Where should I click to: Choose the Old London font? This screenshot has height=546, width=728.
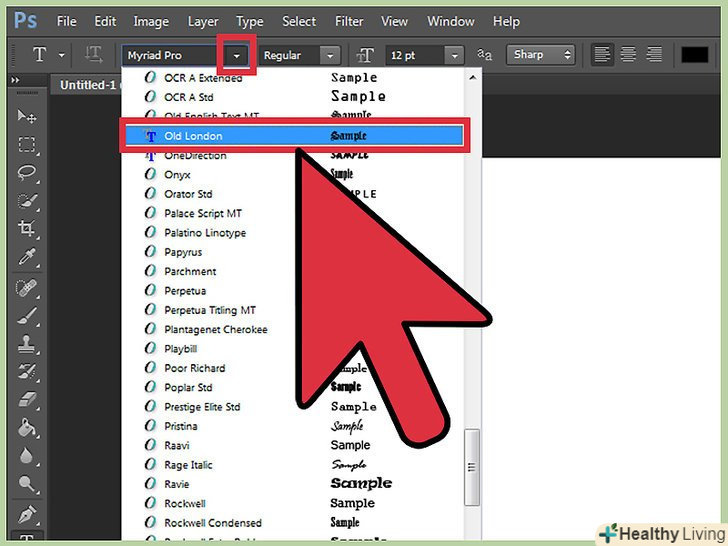coord(294,136)
